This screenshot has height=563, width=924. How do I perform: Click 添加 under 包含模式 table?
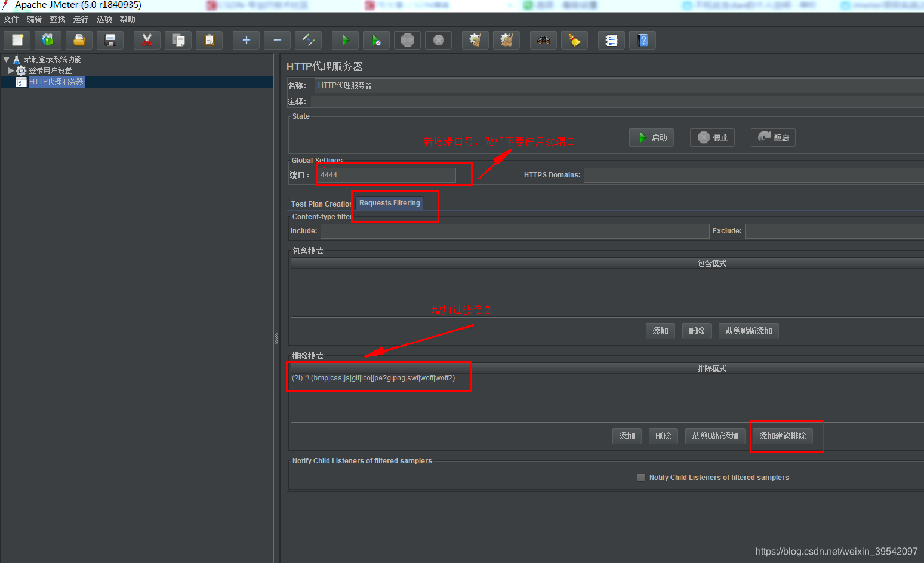660,331
